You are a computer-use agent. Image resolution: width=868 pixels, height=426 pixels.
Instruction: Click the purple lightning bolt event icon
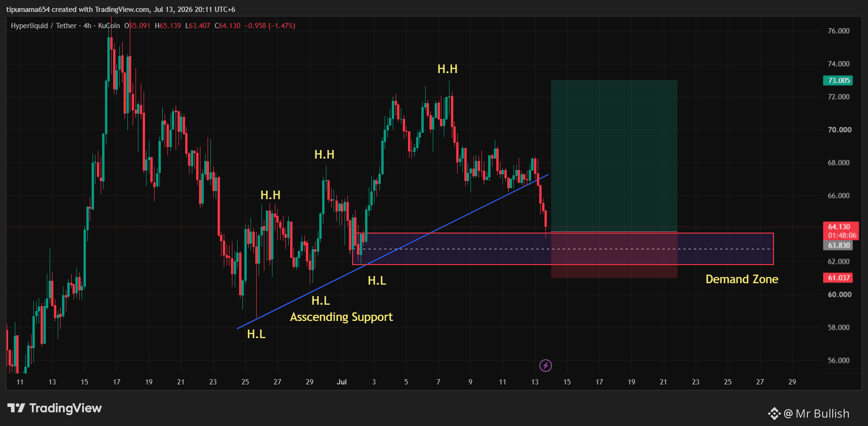545,366
